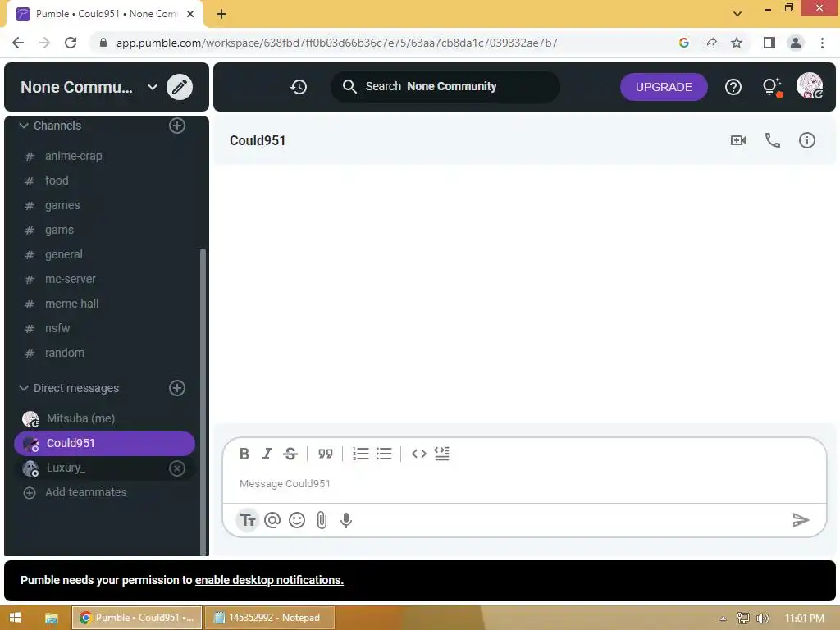The image size is (840, 630).
Task: Open the food channel
Action: coord(104,180)
